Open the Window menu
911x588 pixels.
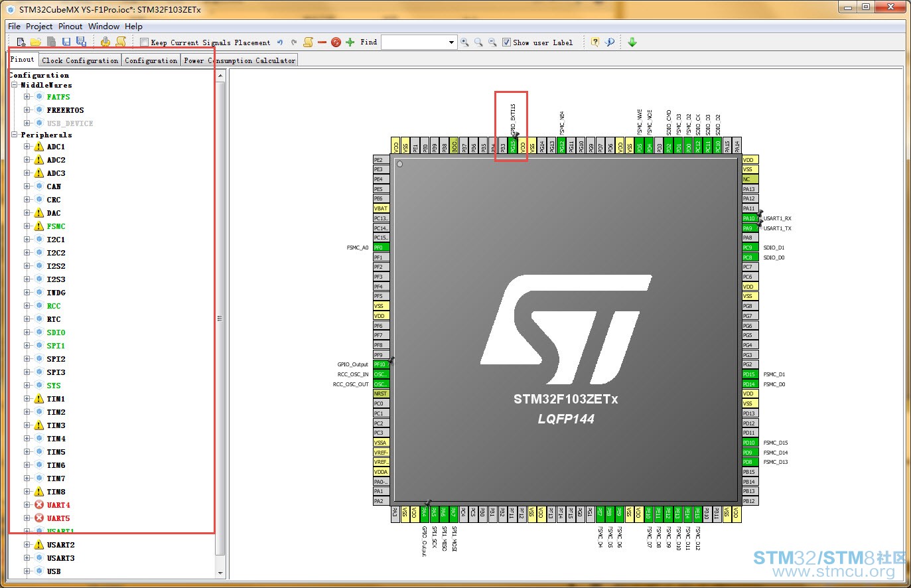104,27
